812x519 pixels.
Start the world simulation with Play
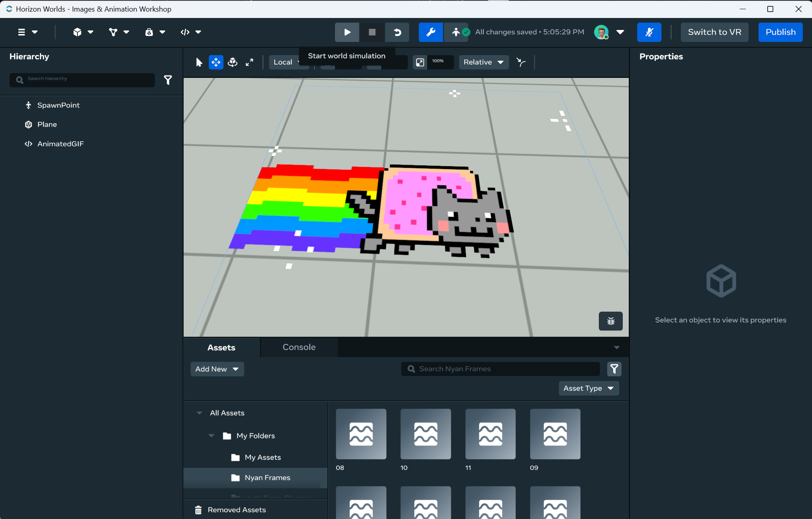pos(347,32)
